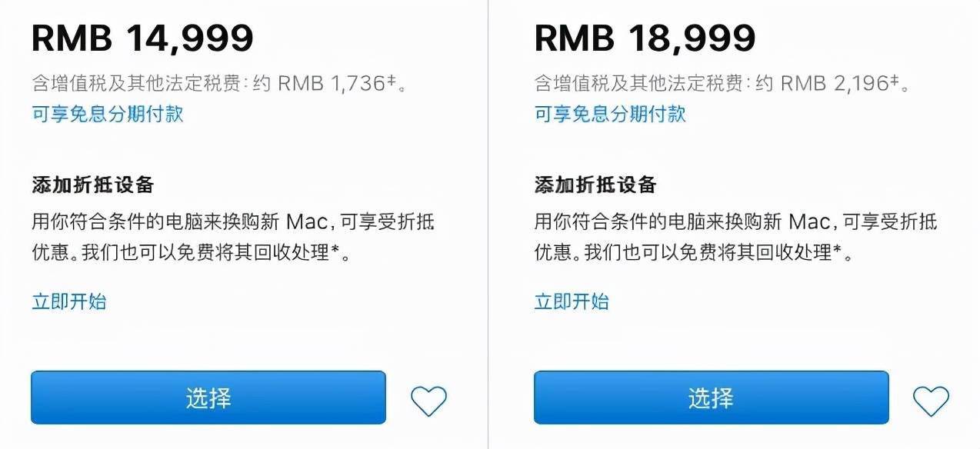Click the tax note mentioning RMB 1,736
Image resolution: width=980 pixels, height=449 pixels.
click(219, 83)
